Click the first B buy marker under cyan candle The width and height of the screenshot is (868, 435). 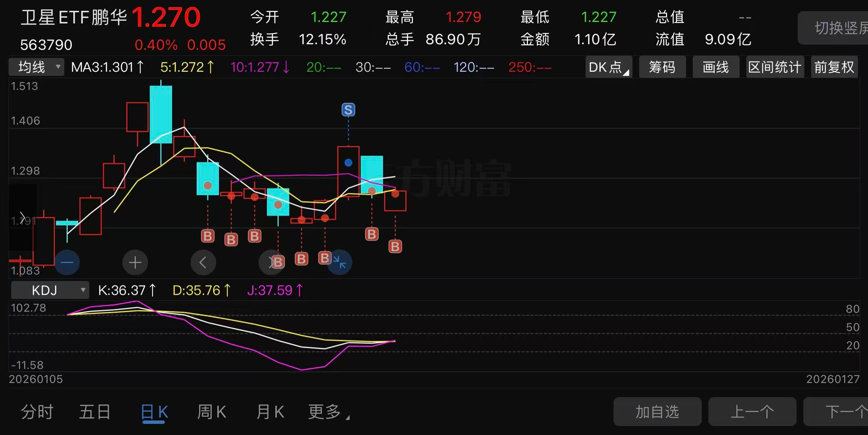208,236
